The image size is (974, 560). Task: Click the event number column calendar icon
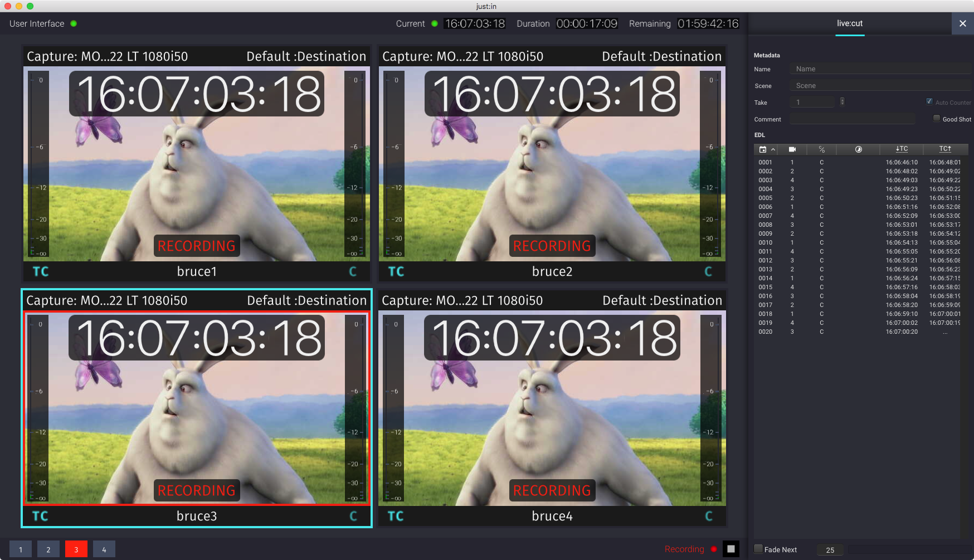pos(762,149)
